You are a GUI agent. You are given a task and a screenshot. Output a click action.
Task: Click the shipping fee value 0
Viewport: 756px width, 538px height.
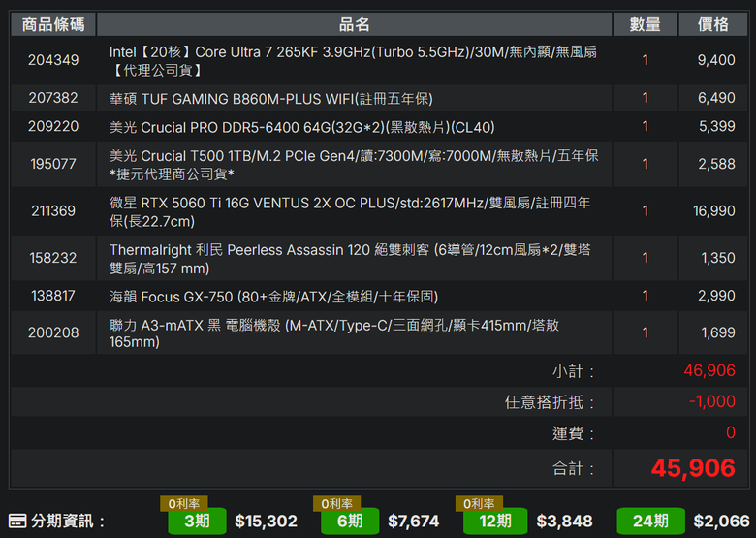point(731,433)
